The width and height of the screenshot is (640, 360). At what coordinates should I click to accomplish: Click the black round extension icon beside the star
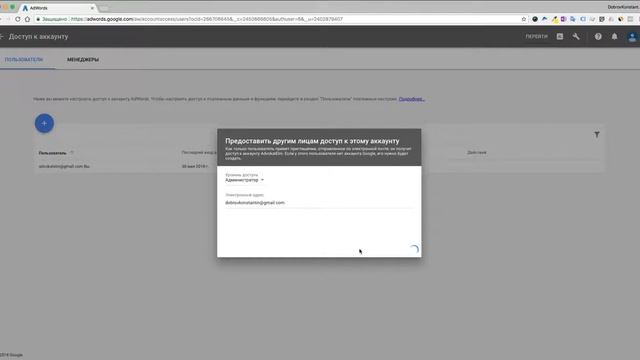(535, 19)
